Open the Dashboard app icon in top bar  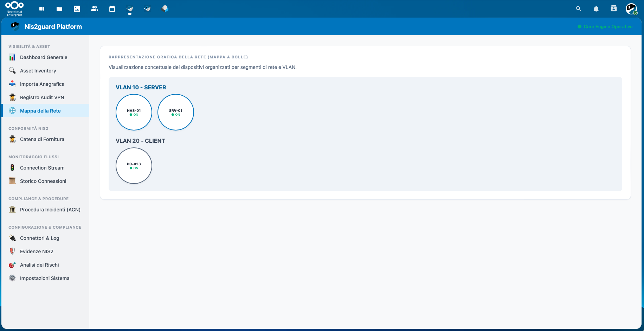click(42, 9)
